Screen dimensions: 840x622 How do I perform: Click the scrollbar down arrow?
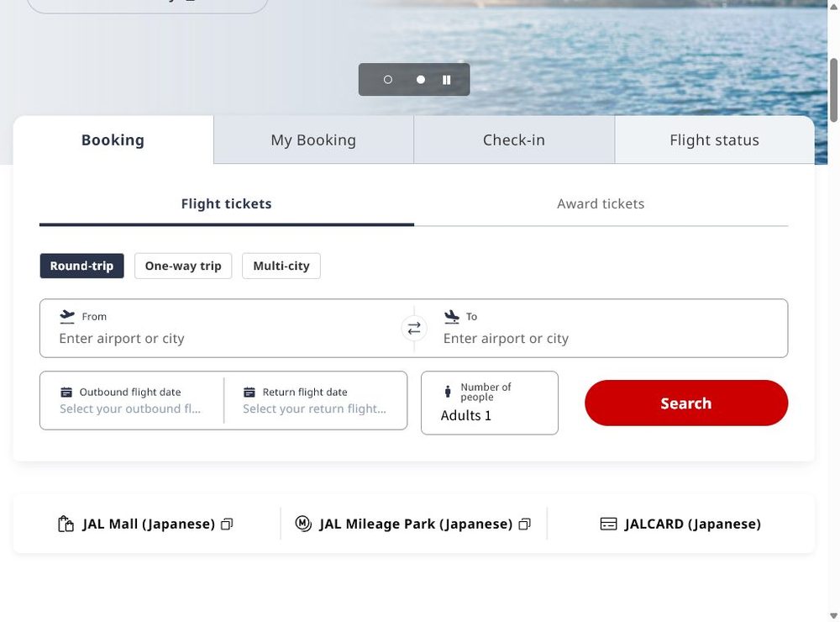pos(833,615)
